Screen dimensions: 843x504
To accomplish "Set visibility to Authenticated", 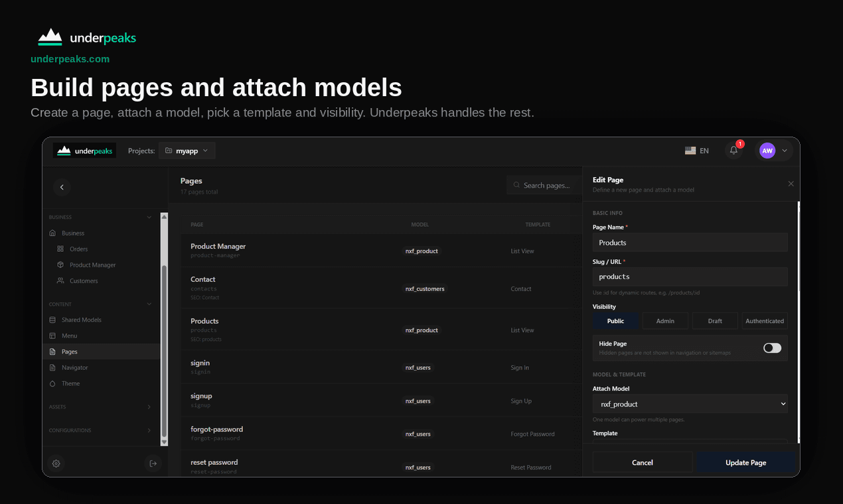I will pos(765,321).
